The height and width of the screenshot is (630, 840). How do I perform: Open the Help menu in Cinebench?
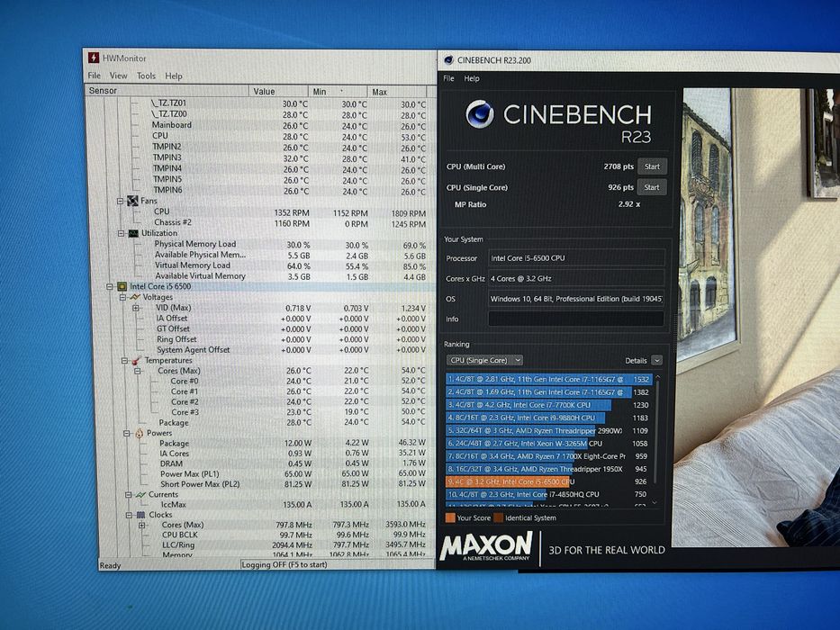(x=472, y=78)
